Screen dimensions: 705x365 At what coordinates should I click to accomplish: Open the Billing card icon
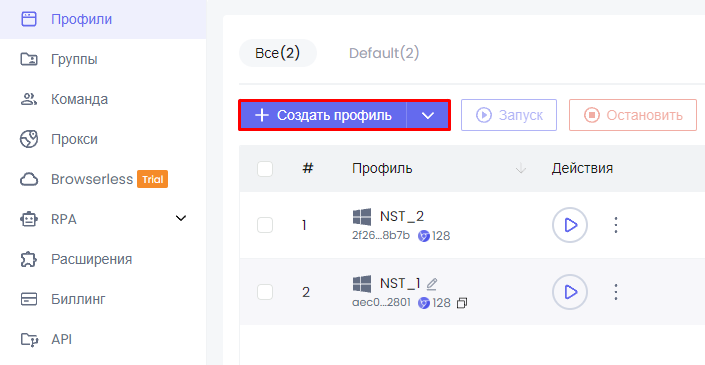29,299
